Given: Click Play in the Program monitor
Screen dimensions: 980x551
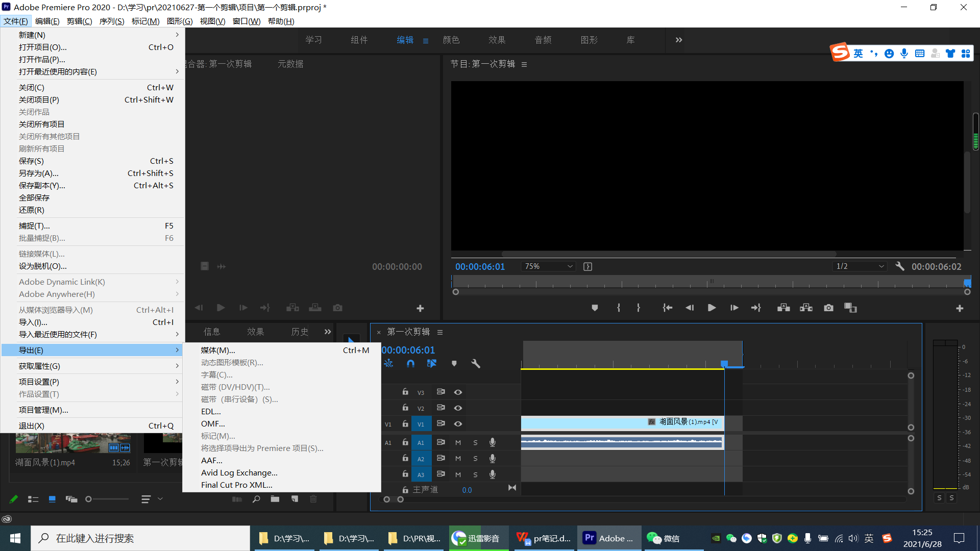Looking at the screenshot, I should click(x=712, y=308).
